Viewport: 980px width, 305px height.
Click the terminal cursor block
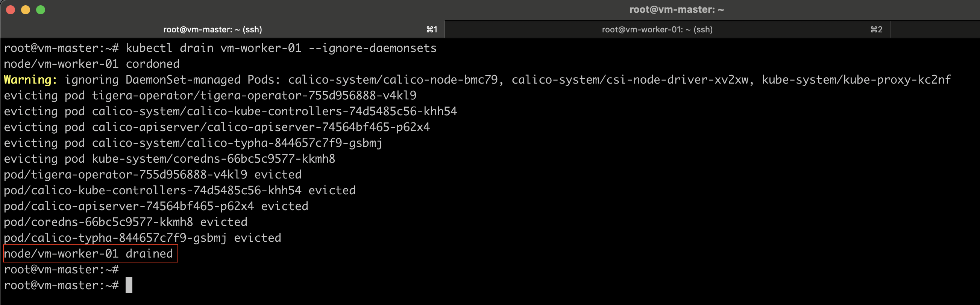[129, 285]
